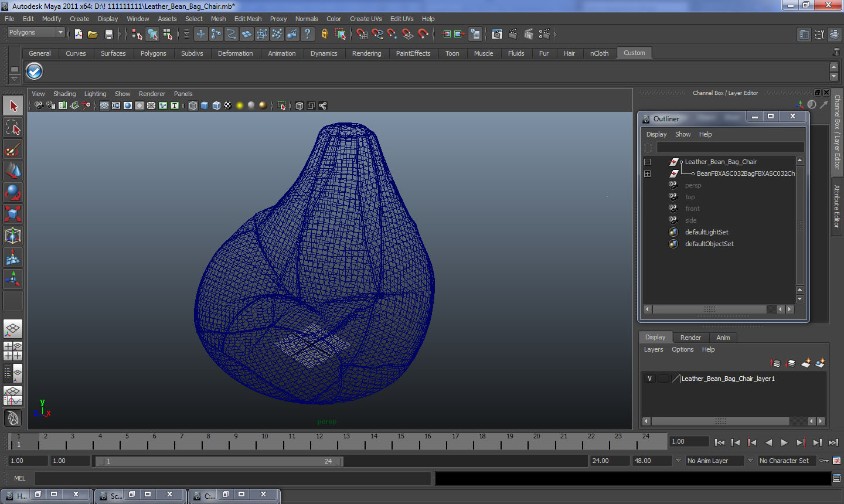Switch to the Anim layer tab
This screenshot has height=504, width=844.
[723, 338]
